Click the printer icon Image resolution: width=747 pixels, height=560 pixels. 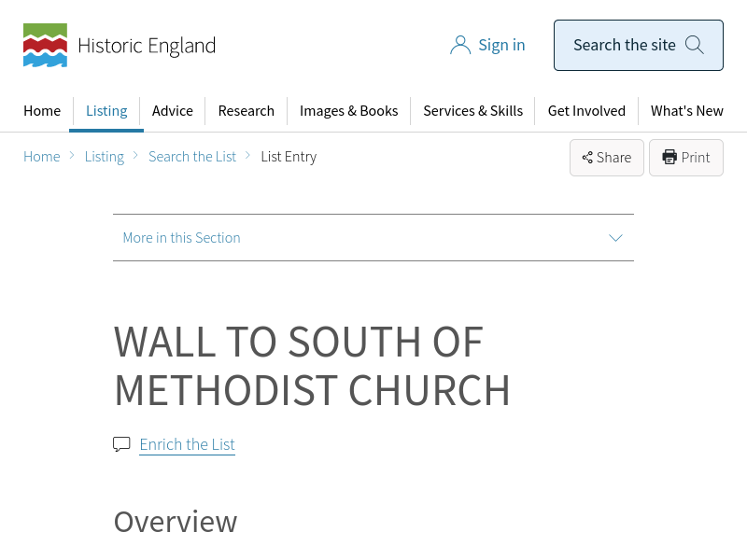pyautogui.click(x=669, y=157)
